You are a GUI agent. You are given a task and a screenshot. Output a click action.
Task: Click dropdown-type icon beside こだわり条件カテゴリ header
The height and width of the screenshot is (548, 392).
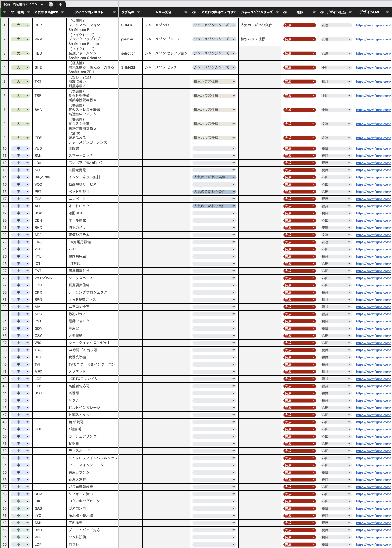[x=194, y=12]
